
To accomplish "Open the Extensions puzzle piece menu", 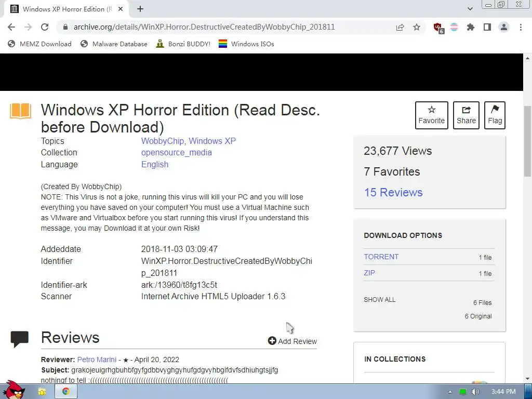I will pos(471,27).
